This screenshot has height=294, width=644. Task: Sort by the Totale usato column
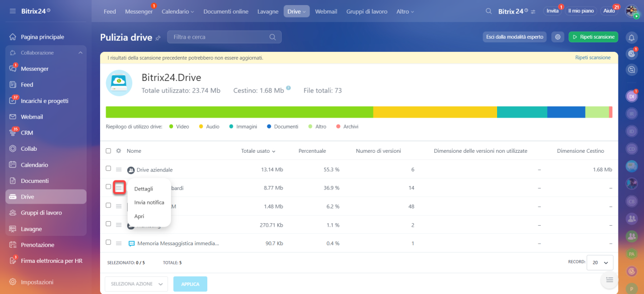(258, 151)
